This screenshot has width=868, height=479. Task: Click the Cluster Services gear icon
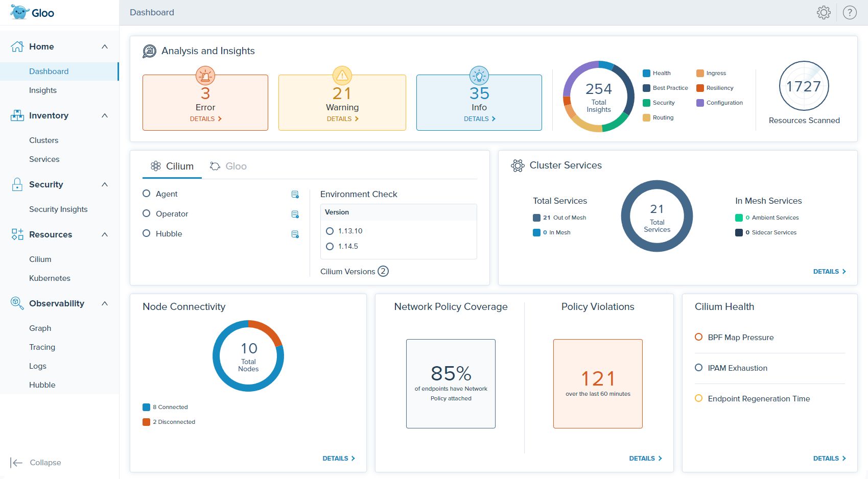pos(518,165)
